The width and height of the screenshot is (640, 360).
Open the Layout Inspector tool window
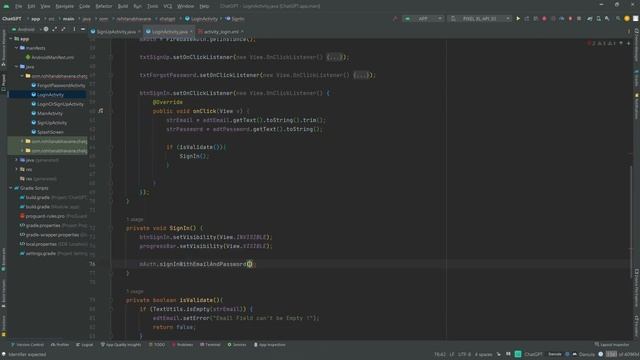(x=612, y=345)
